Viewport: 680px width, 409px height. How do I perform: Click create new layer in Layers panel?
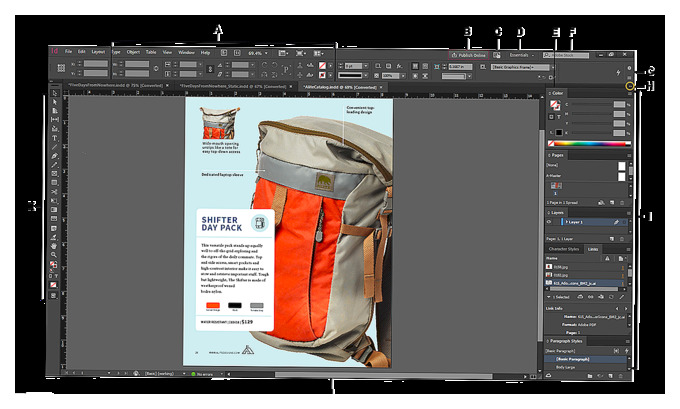612,239
